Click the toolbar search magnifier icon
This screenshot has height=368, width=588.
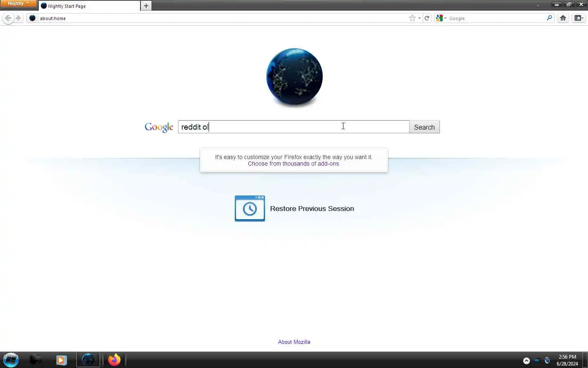coord(550,18)
